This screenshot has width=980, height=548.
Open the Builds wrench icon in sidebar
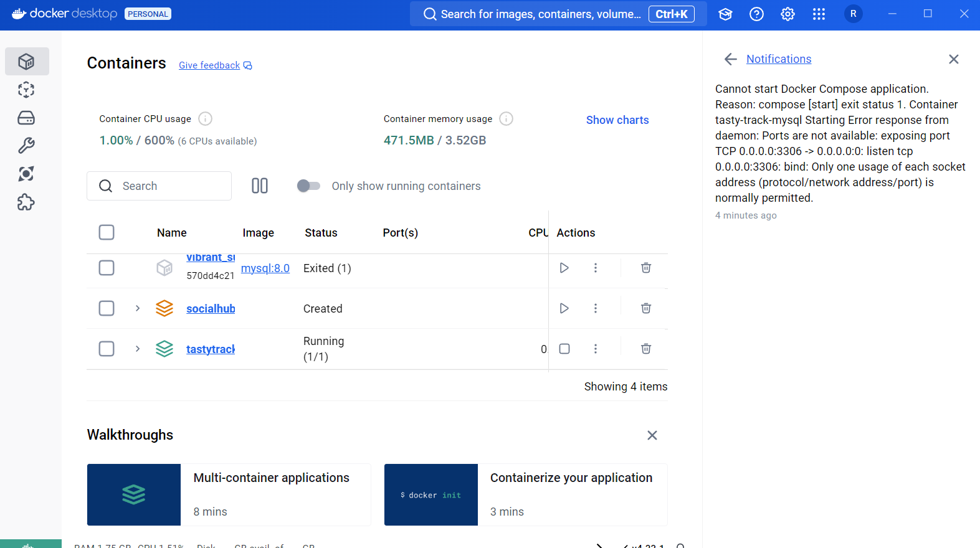(26, 146)
